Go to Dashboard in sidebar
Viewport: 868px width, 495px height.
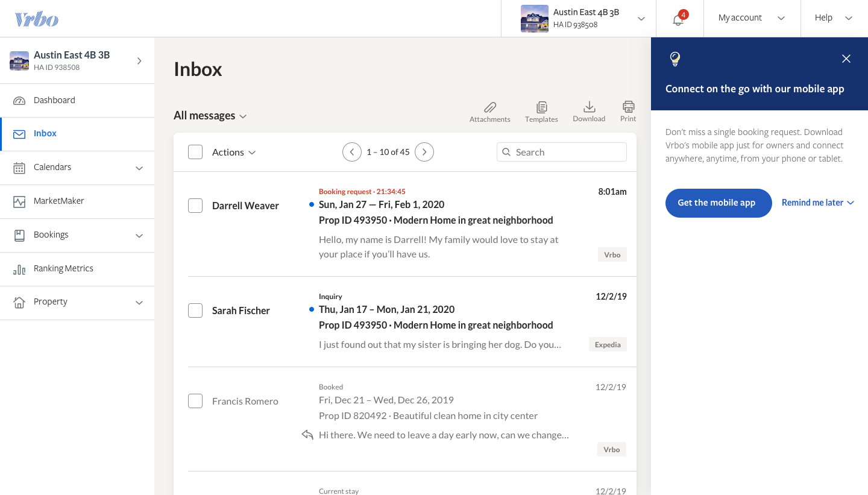(x=77, y=101)
